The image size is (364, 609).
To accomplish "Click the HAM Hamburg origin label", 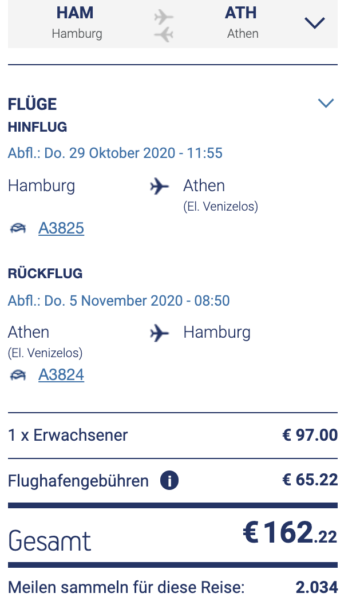I will point(77,23).
